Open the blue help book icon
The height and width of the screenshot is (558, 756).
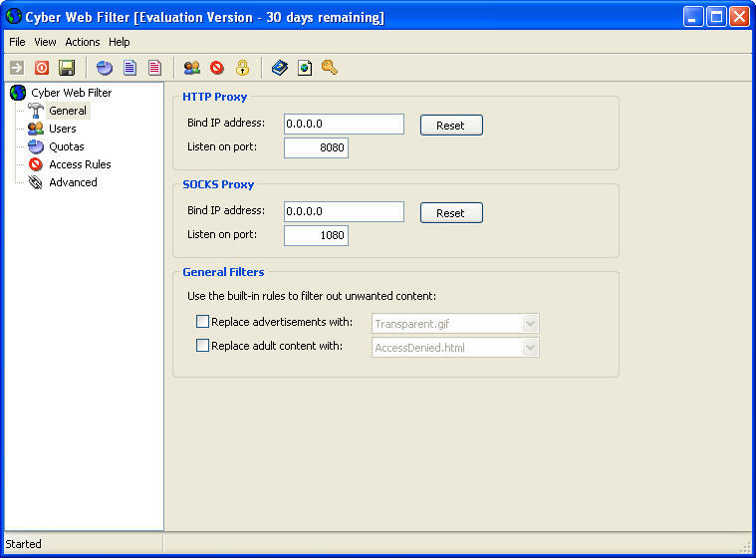point(280,68)
